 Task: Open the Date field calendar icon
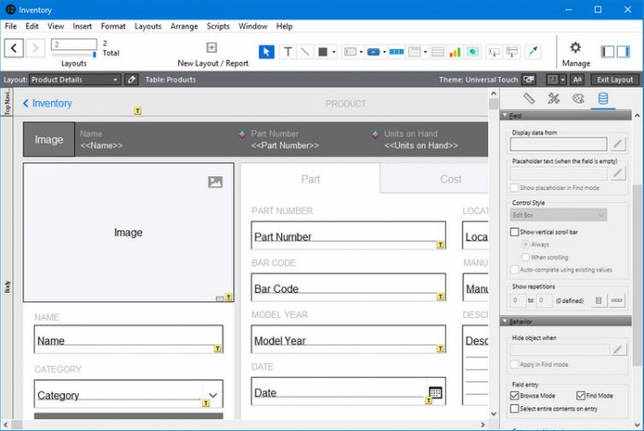[x=435, y=392]
